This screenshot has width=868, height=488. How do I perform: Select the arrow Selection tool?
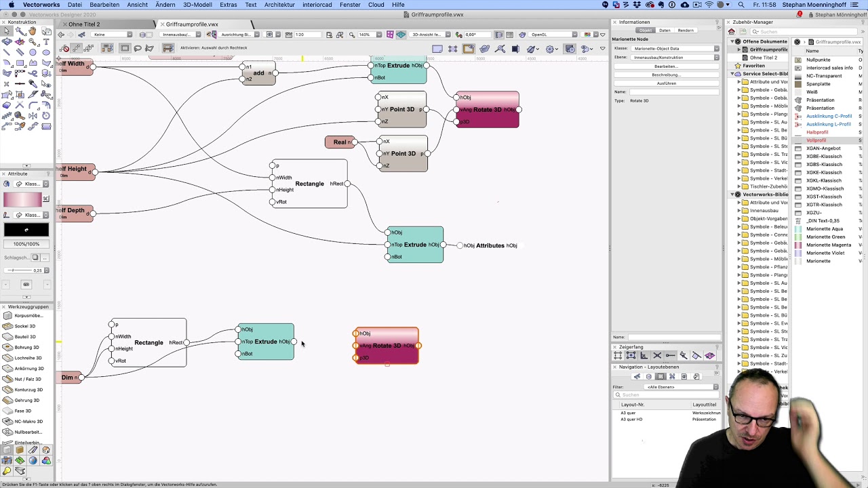click(x=7, y=32)
